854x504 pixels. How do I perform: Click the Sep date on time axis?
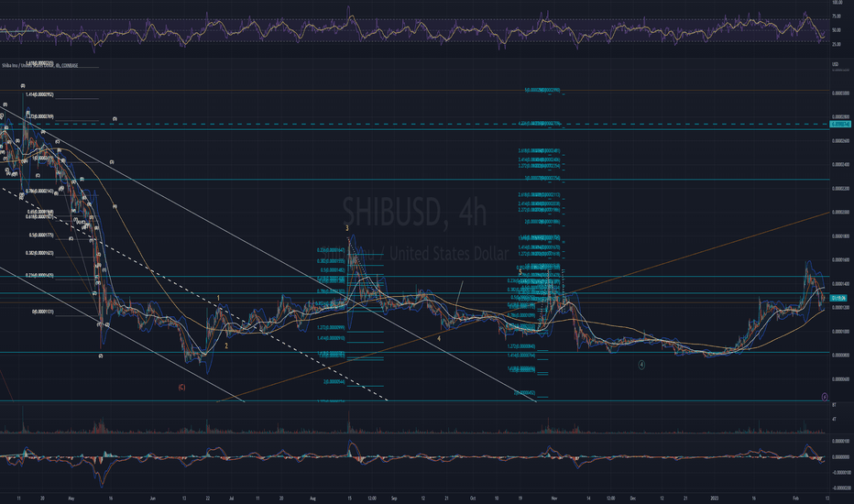click(x=394, y=498)
